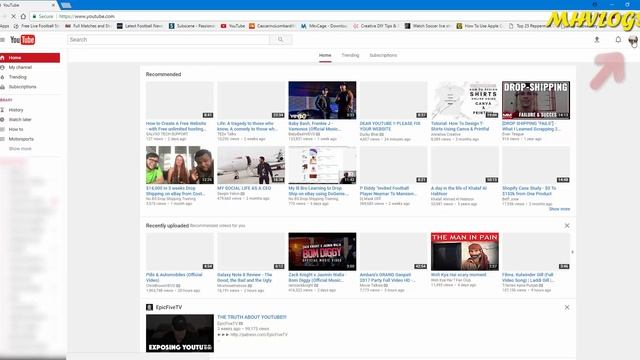640x360 pixels.
Task: Open DEAR YOUTUBE PLEASE FIX video title
Action: click(390, 126)
